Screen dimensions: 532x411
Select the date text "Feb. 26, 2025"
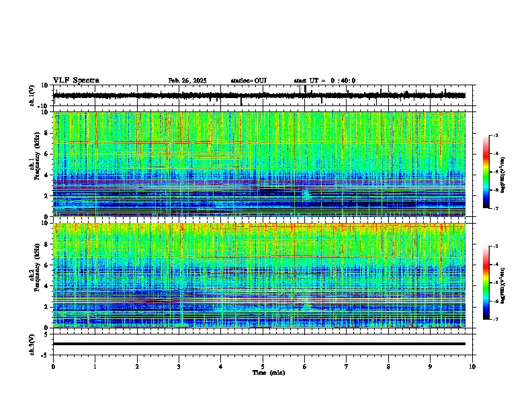pyautogui.click(x=187, y=81)
